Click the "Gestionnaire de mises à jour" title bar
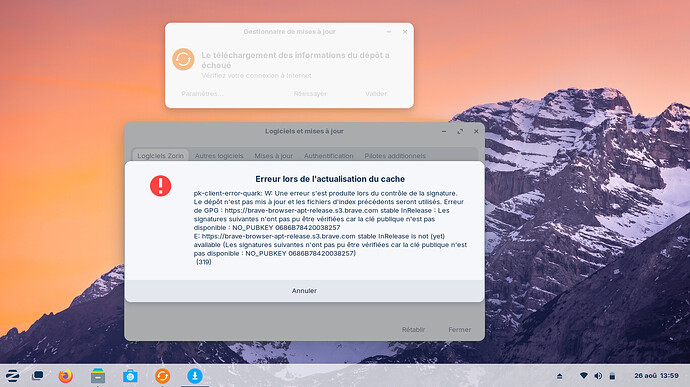690x387 pixels. click(x=289, y=32)
